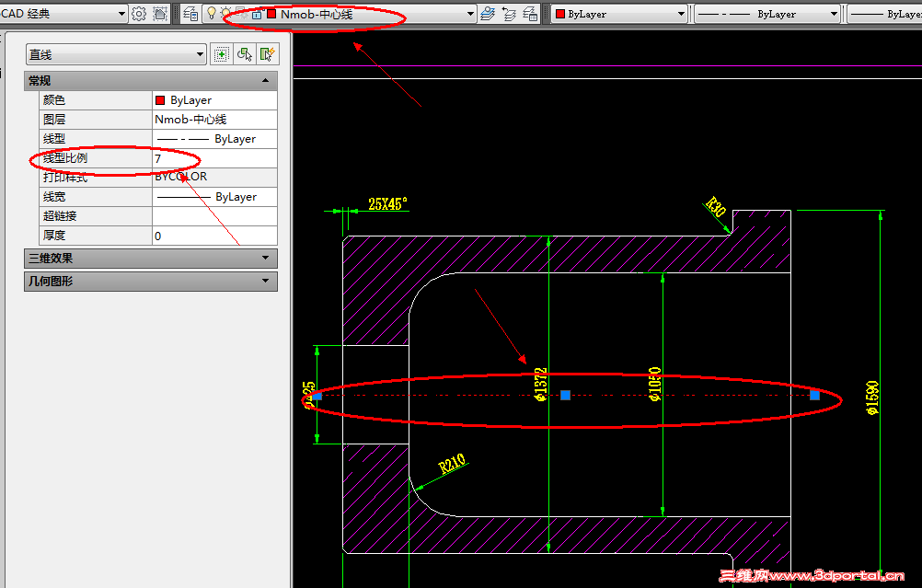Click the empty 超链接 value field
Image resolution: width=922 pixels, height=588 pixels.
214,216
